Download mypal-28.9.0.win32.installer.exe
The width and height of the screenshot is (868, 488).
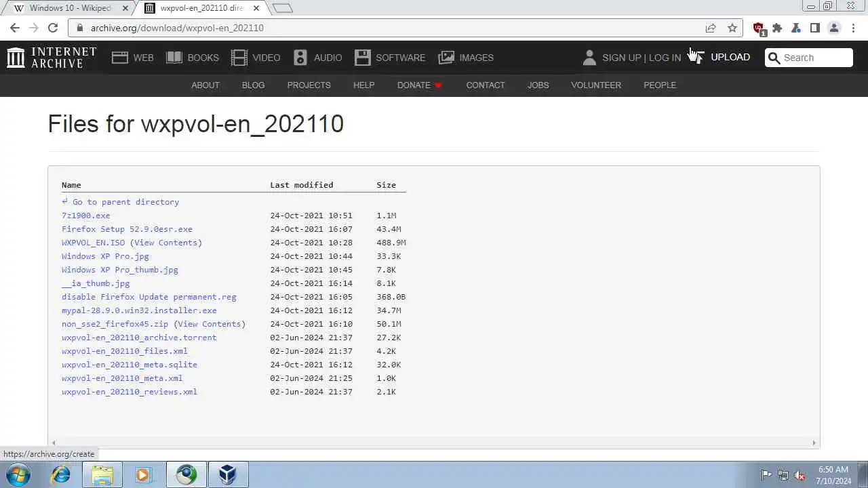point(139,310)
